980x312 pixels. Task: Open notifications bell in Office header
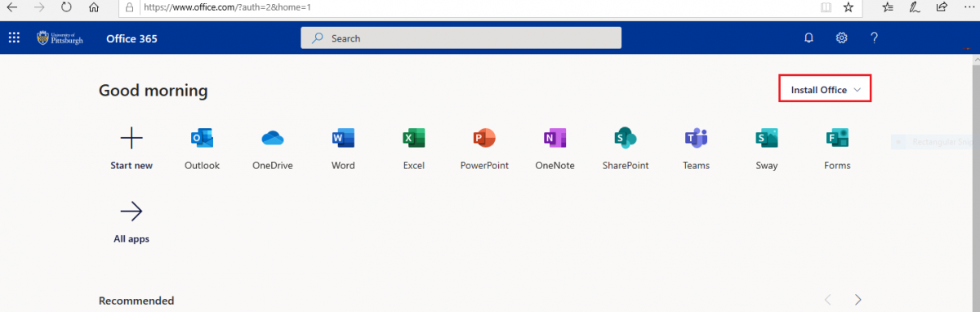click(808, 38)
